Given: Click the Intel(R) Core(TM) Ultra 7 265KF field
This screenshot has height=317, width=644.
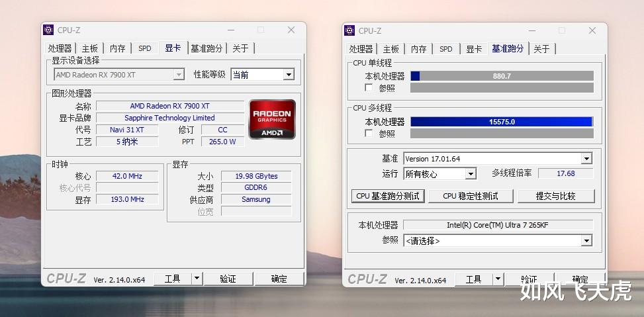Looking at the screenshot, I should click(498, 225).
